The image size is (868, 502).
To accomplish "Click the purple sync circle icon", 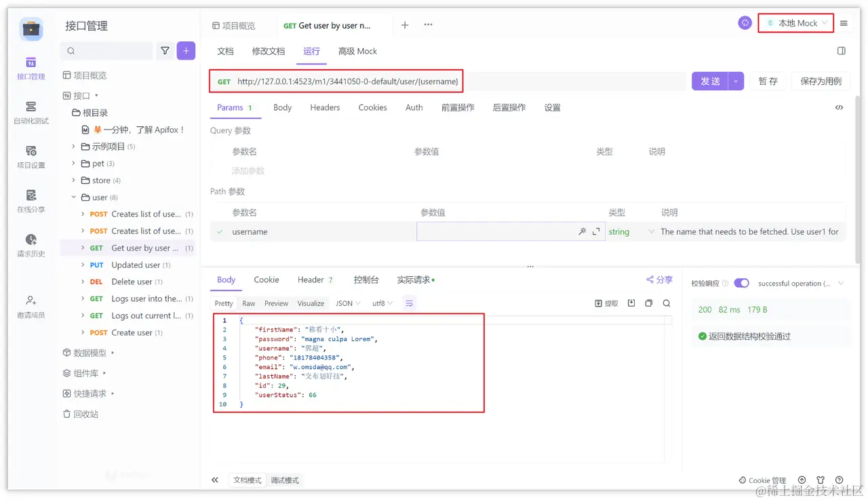I will (x=745, y=23).
